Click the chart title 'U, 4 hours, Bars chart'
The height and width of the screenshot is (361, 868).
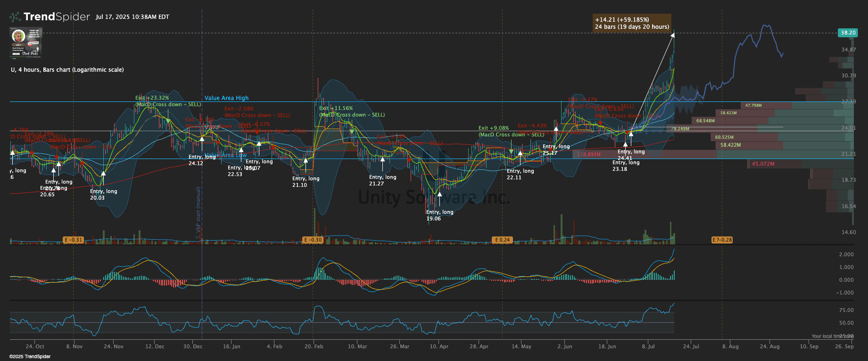pyautogui.click(x=67, y=70)
